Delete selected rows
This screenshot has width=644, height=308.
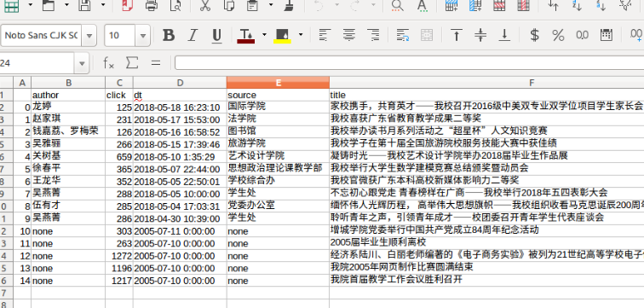pos(499,5)
